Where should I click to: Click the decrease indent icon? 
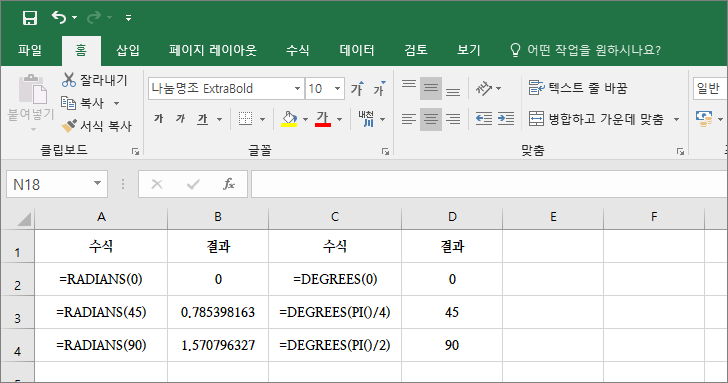(x=484, y=119)
